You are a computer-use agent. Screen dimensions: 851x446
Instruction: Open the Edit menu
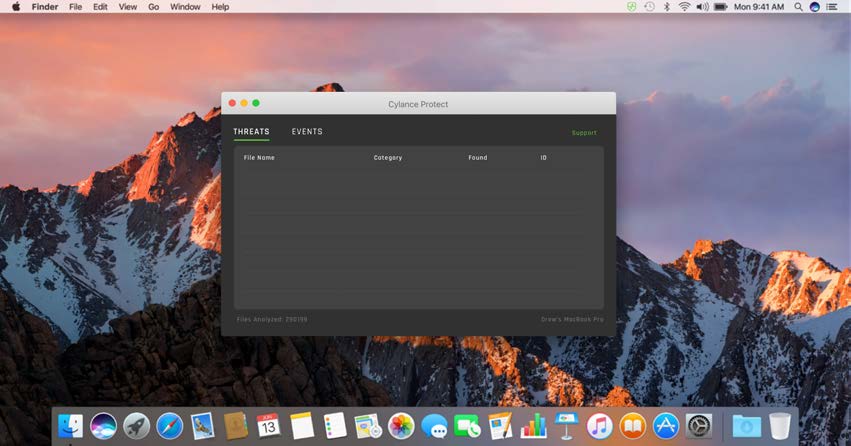click(x=100, y=7)
